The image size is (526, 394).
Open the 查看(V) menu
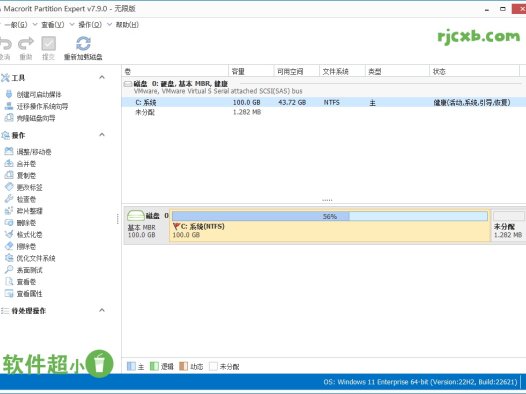[53, 25]
